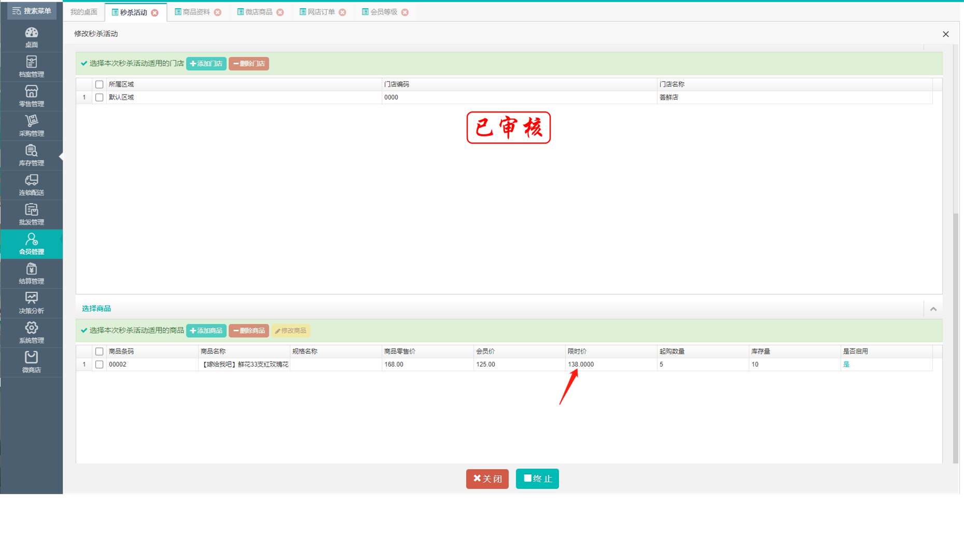Click the 商品条码 column header
The height and width of the screenshot is (560, 964).
tap(152, 352)
